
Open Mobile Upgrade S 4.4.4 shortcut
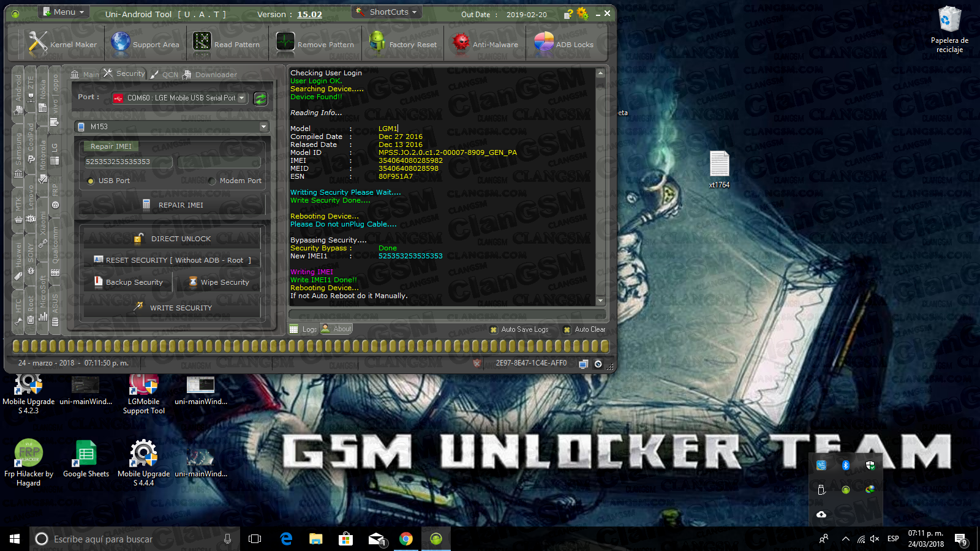143,463
